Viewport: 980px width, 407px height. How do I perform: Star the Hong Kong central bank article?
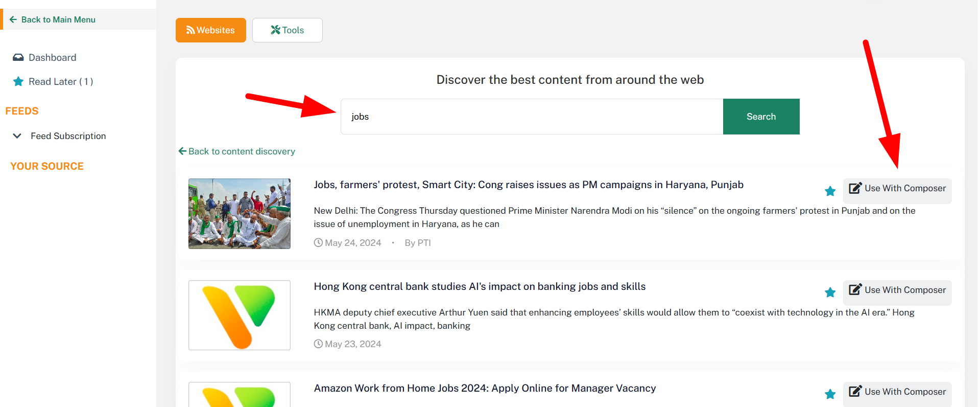(830, 292)
